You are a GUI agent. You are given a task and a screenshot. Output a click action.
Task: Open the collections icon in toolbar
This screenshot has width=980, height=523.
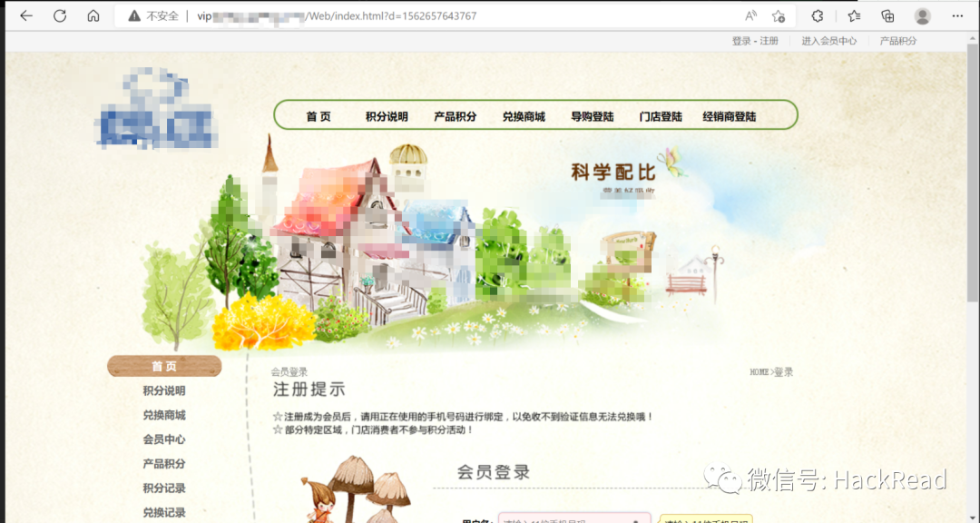coord(887,16)
